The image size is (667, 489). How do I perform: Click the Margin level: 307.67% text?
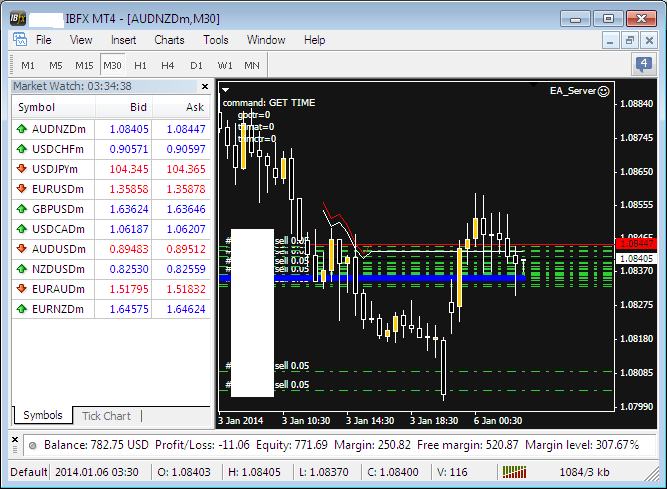tap(582, 445)
